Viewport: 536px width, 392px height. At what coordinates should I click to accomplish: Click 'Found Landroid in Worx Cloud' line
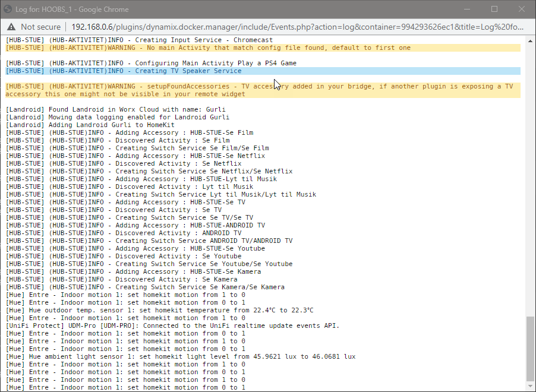point(115,110)
